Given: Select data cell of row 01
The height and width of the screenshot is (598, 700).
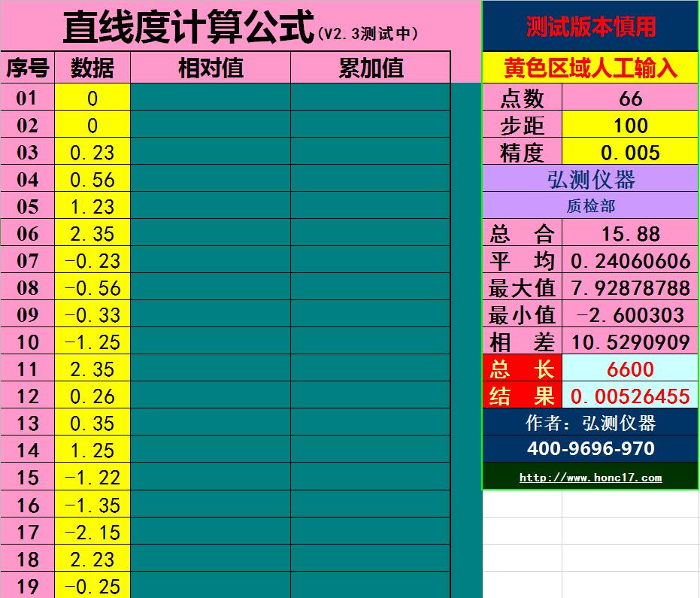Looking at the screenshot, I should pyautogui.click(x=92, y=98).
